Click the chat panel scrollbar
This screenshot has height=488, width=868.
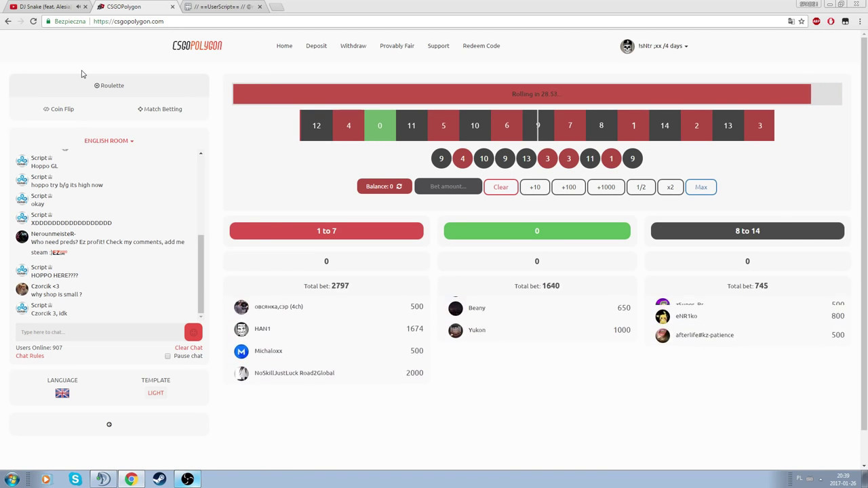(x=201, y=274)
